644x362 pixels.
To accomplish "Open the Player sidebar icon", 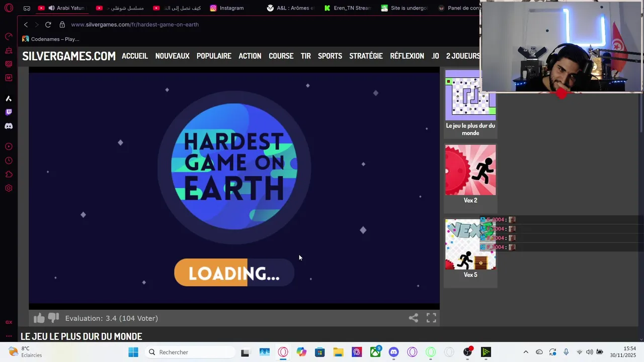I will 9,147.
